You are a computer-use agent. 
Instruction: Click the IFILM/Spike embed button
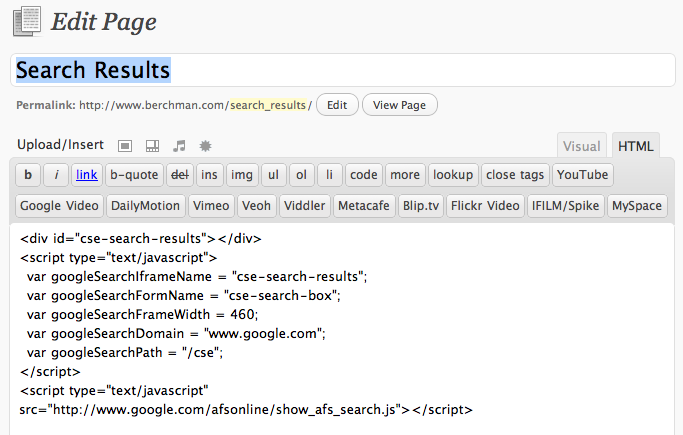point(565,206)
